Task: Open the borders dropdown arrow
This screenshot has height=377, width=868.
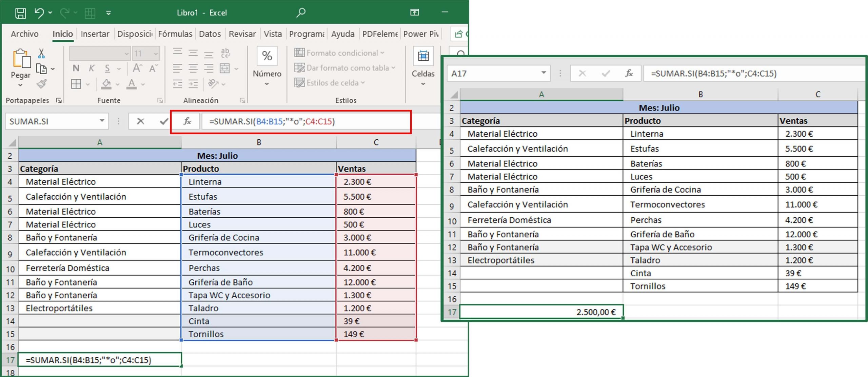Action: 87,84
